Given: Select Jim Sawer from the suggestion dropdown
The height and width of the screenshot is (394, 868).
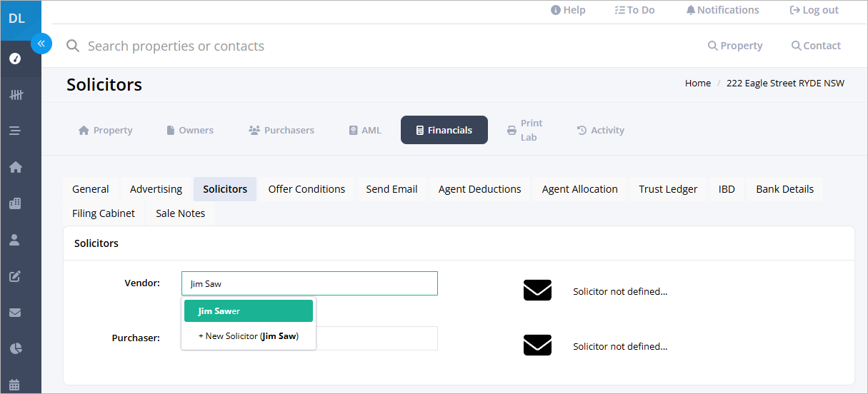Looking at the screenshot, I should 249,311.
